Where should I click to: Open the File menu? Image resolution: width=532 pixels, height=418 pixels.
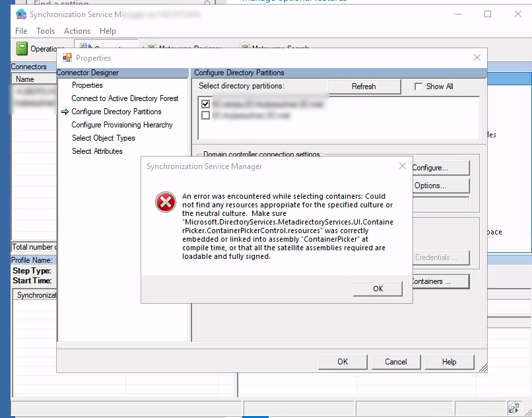coord(21,31)
